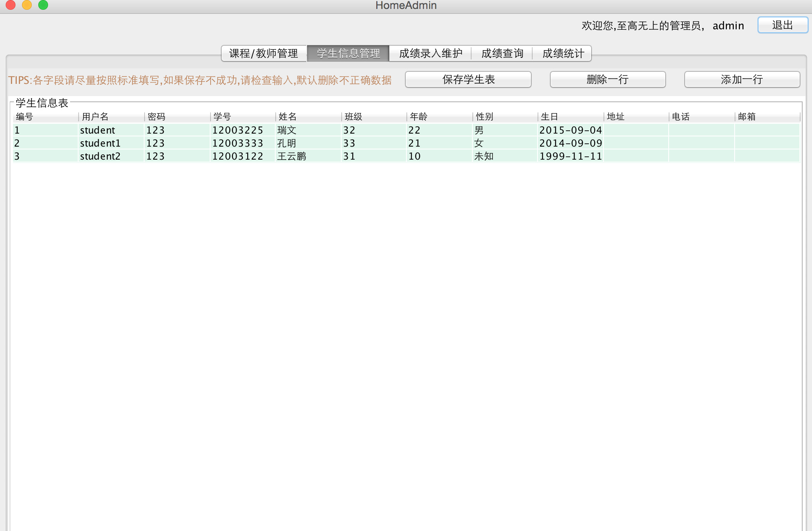Select the 成绩查询 tab
The image size is (812, 531).
click(x=502, y=53)
